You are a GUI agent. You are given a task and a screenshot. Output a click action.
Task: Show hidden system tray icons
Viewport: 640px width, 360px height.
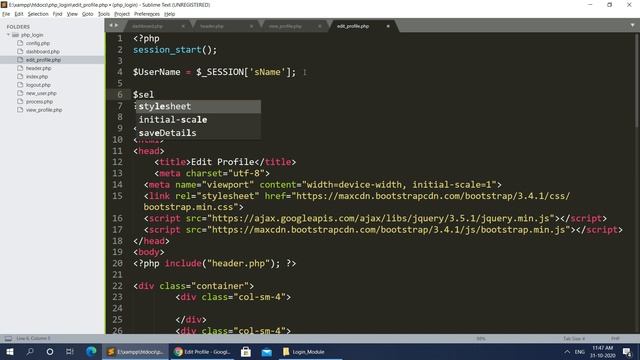click(x=567, y=351)
